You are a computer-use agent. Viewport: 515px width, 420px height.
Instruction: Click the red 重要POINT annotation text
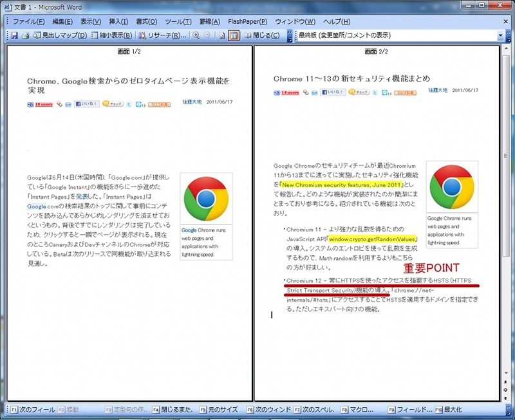(431, 268)
